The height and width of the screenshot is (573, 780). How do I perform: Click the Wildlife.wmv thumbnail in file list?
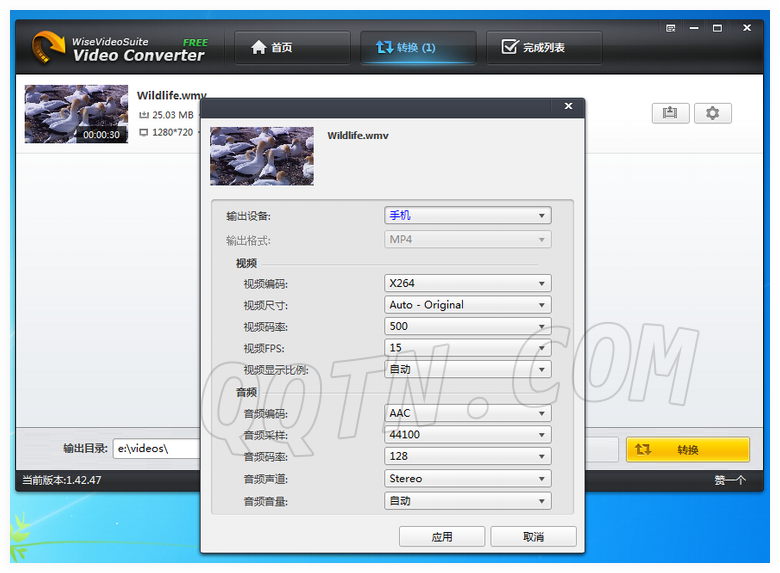click(x=76, y=114)
